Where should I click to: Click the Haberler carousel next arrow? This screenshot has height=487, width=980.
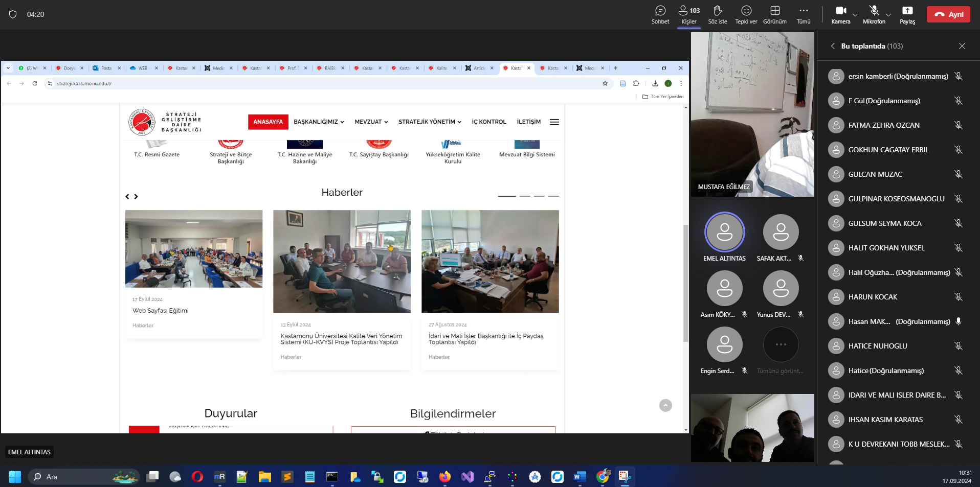pos(136,197)
